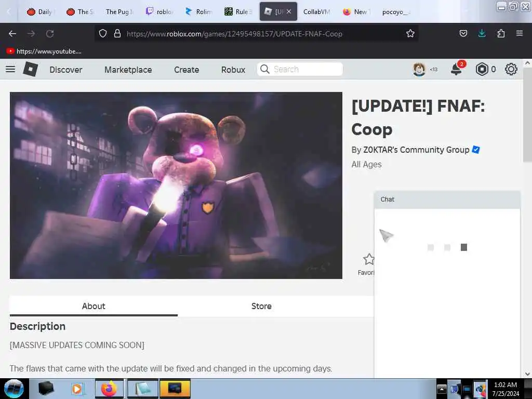Switch to the Daily browser tab
Viewport: 532px width, 399px height.
pos(41,11)
